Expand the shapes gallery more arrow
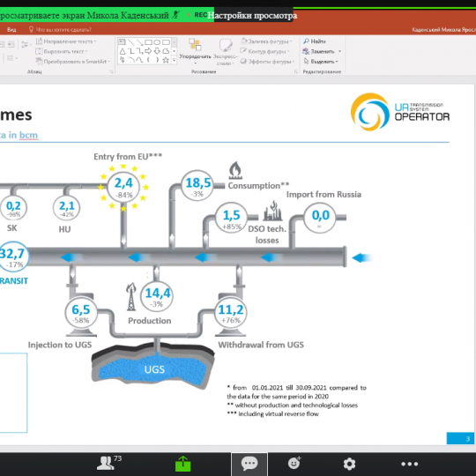 click(174, 61)
